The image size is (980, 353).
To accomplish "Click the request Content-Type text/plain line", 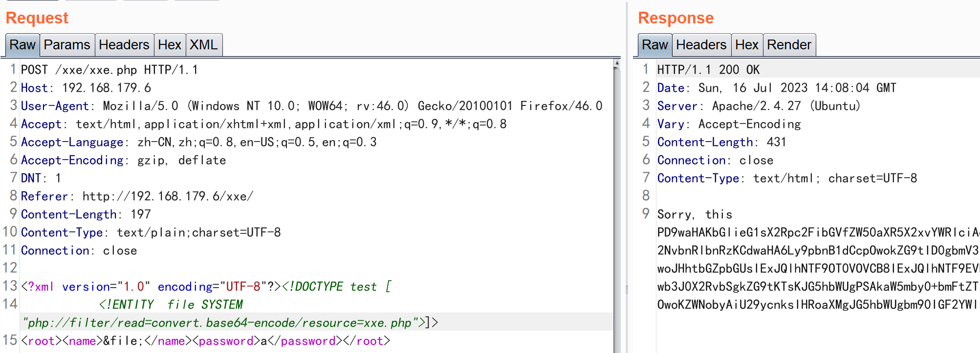I will click(151, 232).
